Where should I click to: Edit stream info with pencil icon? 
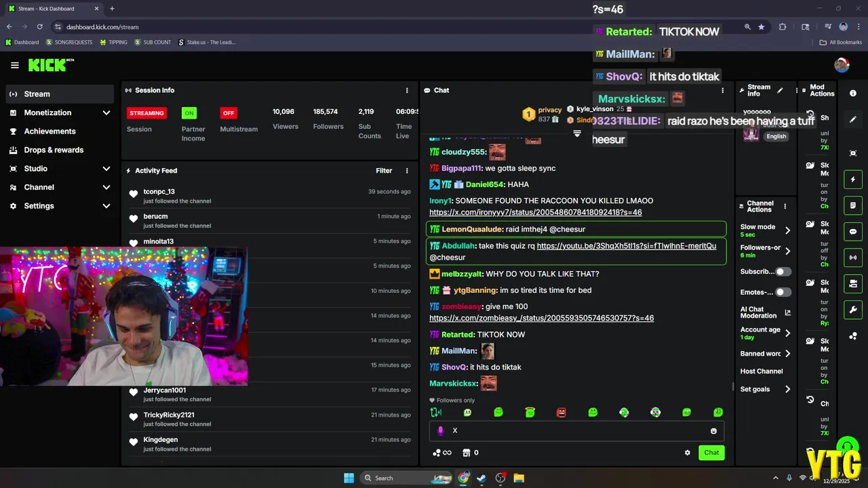(x=780, y=90)
